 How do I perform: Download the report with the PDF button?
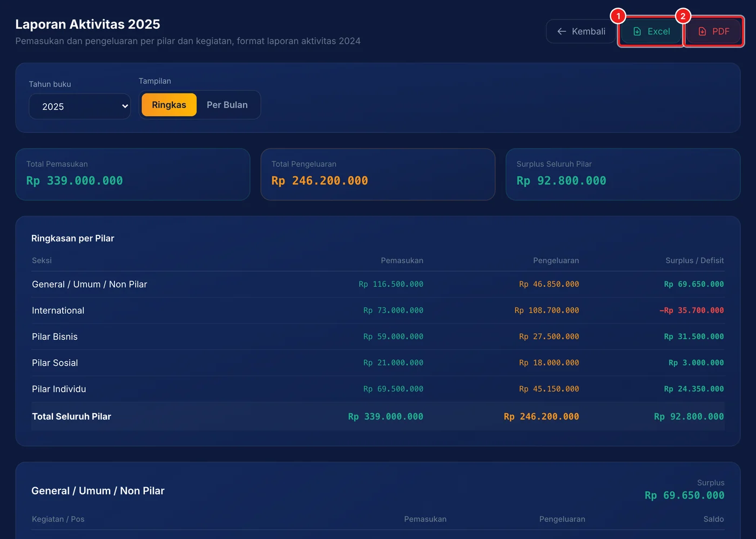(x=713, y=31)
